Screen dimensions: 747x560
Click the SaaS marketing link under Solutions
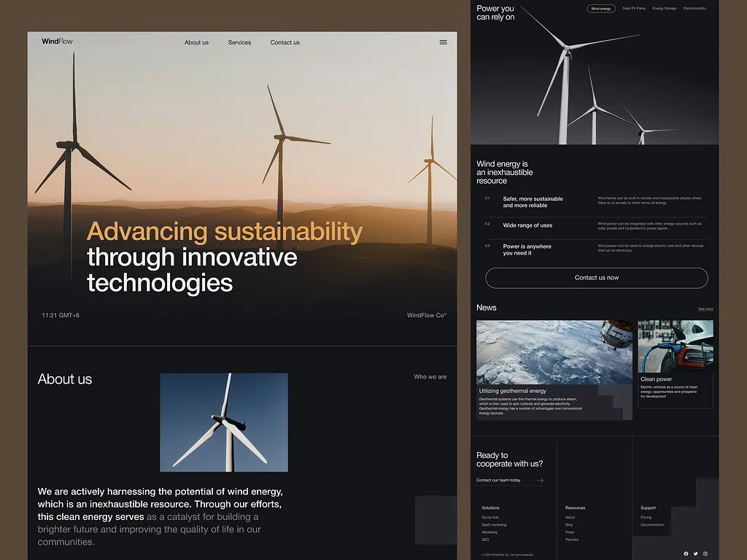(494, 525)
